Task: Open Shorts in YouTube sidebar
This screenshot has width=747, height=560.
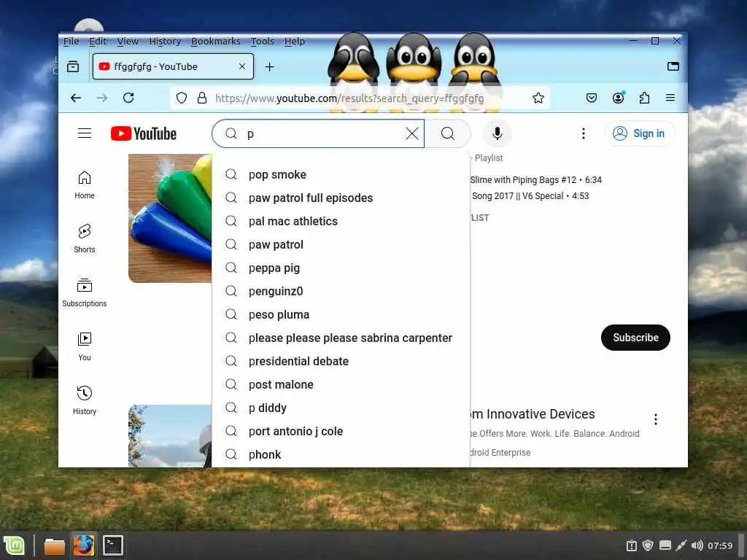Action: click(85, 238)
